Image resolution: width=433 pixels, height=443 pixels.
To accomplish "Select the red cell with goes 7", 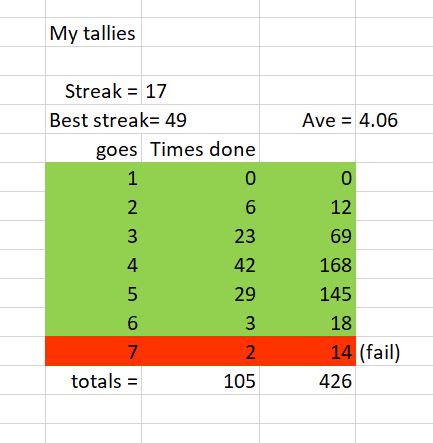I will tap(93, 351).
